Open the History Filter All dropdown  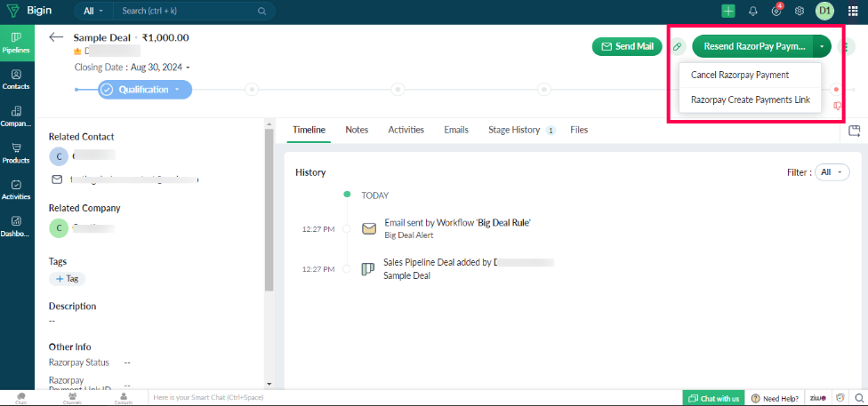click(x=832, y=172)
